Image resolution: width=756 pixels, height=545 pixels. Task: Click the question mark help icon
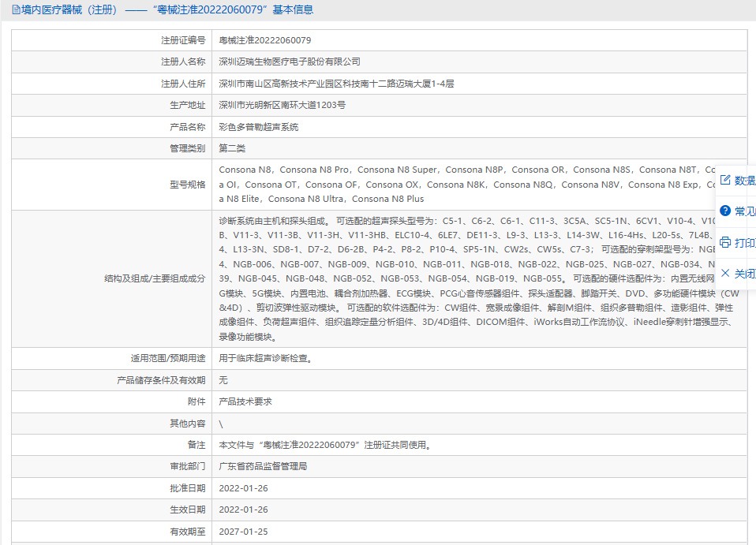coord(725,211)
